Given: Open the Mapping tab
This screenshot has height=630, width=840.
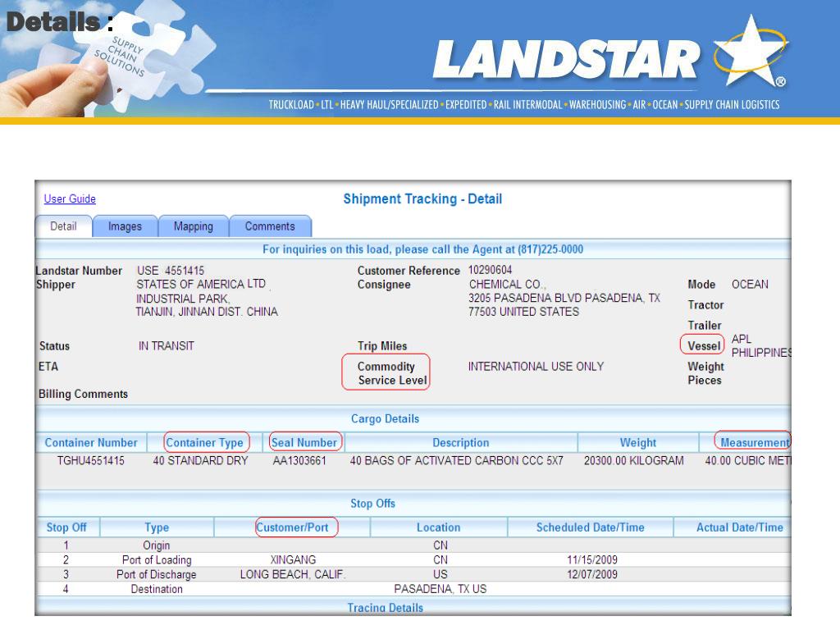Looking at the screenshot, I should pos(194,226).
